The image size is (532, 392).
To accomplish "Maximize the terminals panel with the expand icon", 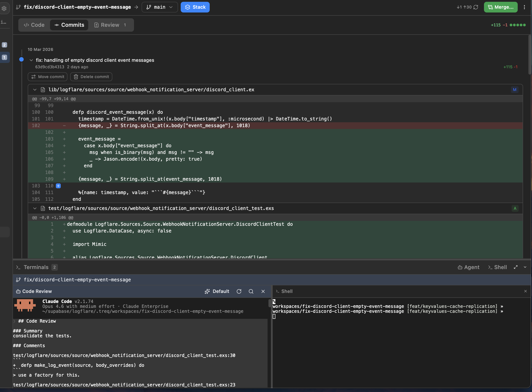I will click(516, 267).
